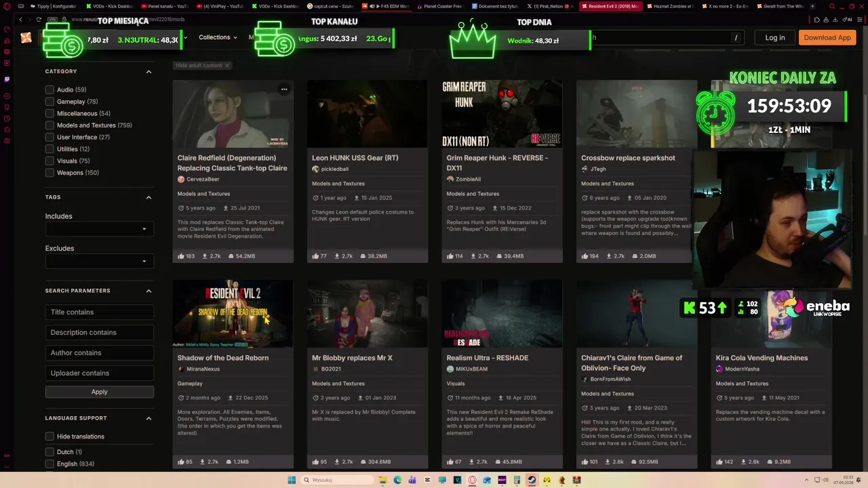
Task: Open the Excludes tags dropdown
Action: (x=100, y=261)
